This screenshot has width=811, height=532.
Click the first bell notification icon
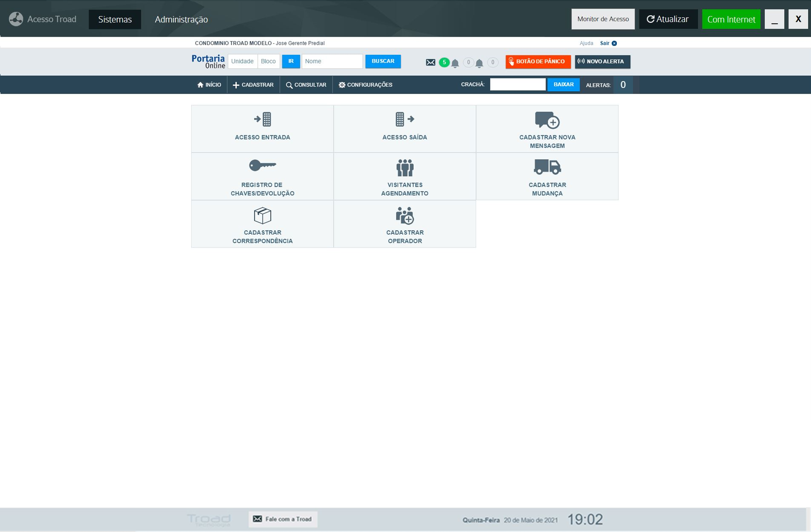click(455, 63)
